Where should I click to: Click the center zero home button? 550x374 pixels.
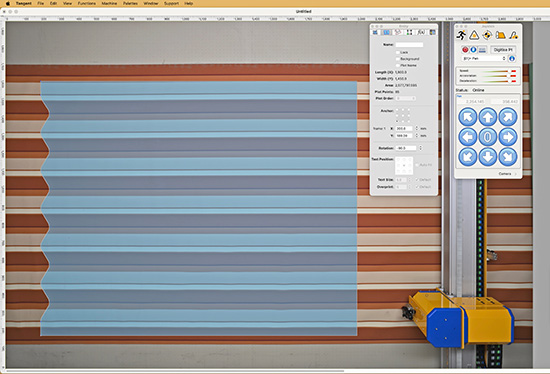[x=488, y=137]
